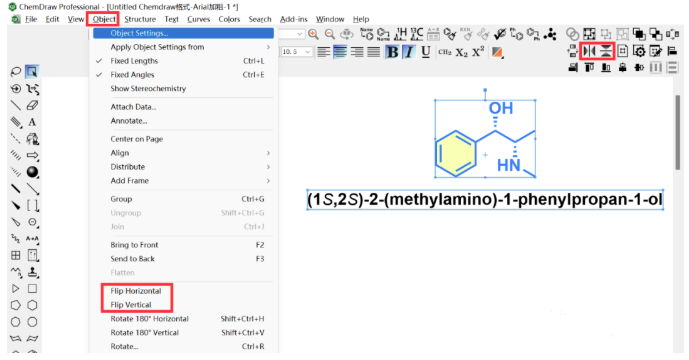This screenshot has width=689, height=360.
Task: Click the Flip Vertical toolbar icon
Action: (x=606, y=51)
